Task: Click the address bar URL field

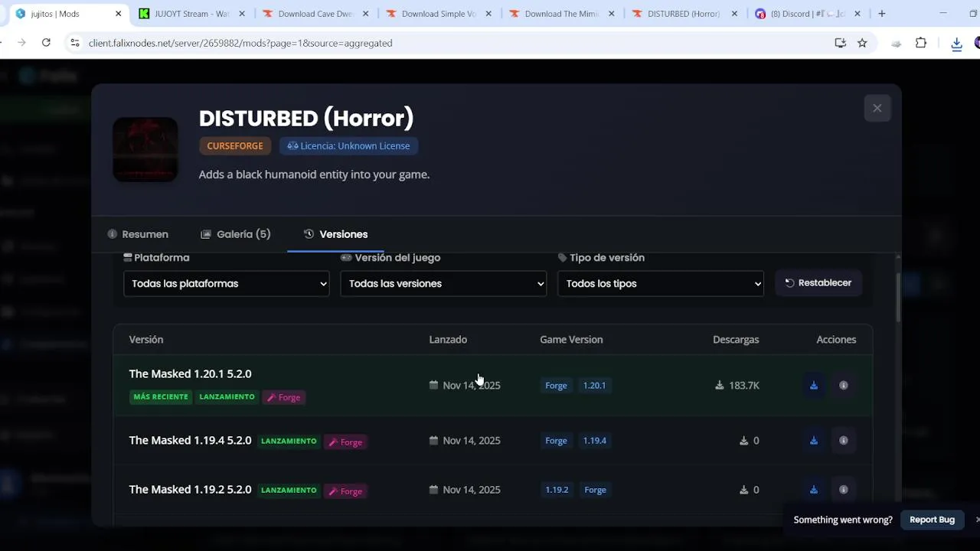Action: [x=452, y=43]
